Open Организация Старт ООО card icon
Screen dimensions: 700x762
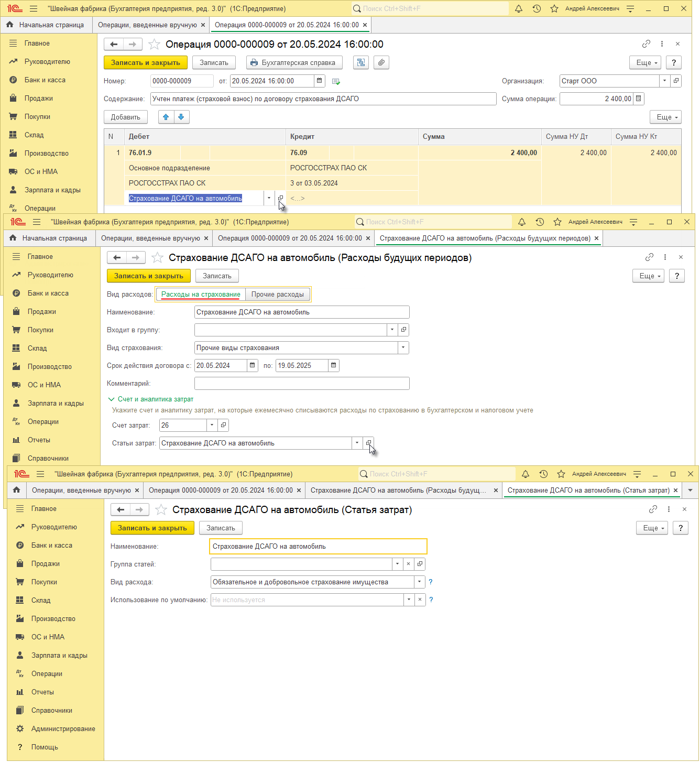point(676,81)
